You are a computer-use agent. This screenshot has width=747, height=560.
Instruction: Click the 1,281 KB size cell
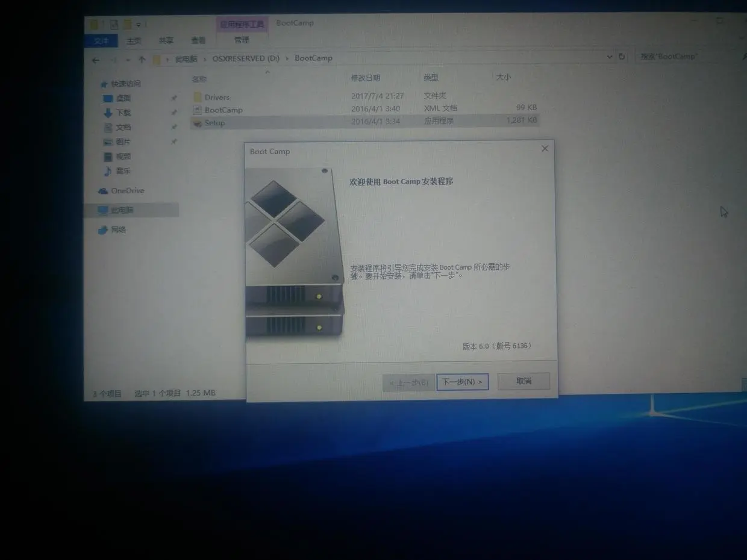pyautogui.click(x=522, y=120)
